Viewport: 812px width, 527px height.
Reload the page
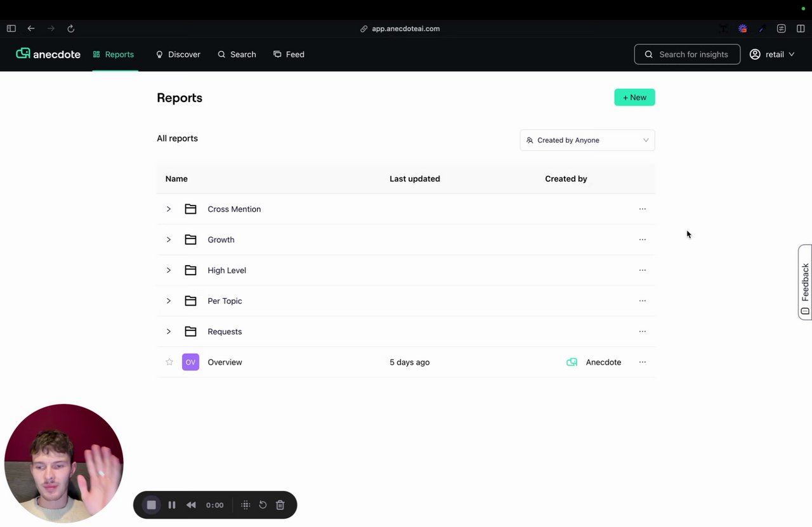[71, 29]
